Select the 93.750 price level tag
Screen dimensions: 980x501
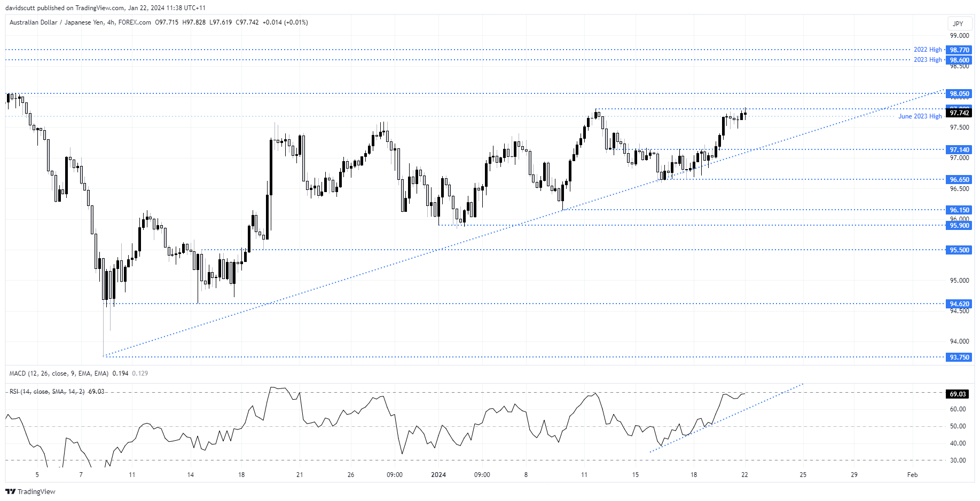(959, 357)
